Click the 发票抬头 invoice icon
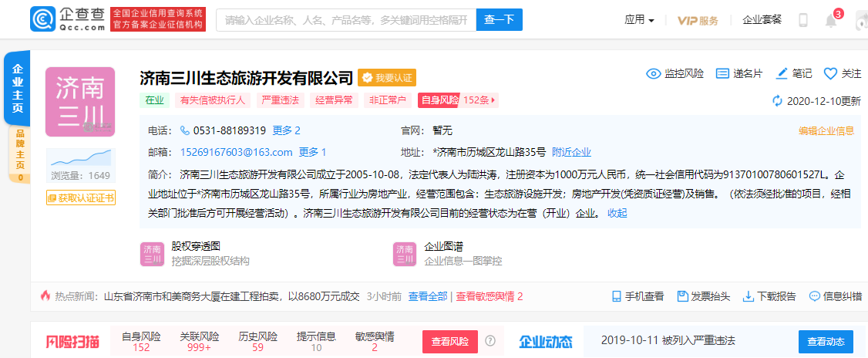This screenshot has width=868, height=358. click(x=681, y=296)
